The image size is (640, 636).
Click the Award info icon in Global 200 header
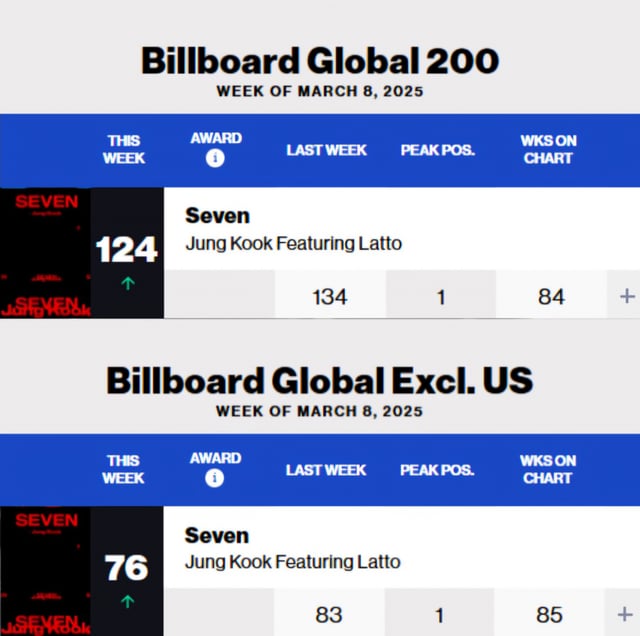[215, 158]
